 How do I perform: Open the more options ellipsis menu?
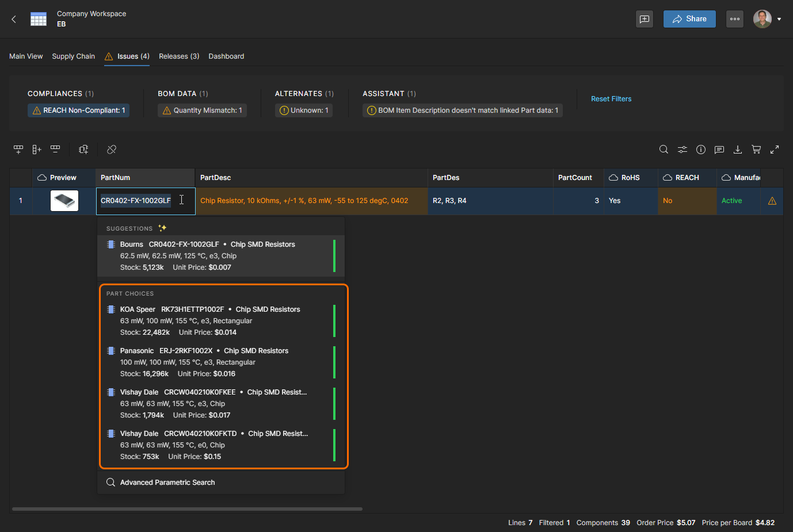[734, 19]
